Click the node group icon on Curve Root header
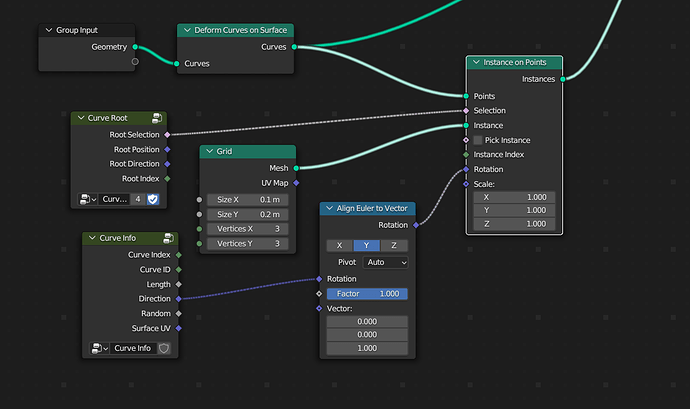 pos(157,118)
